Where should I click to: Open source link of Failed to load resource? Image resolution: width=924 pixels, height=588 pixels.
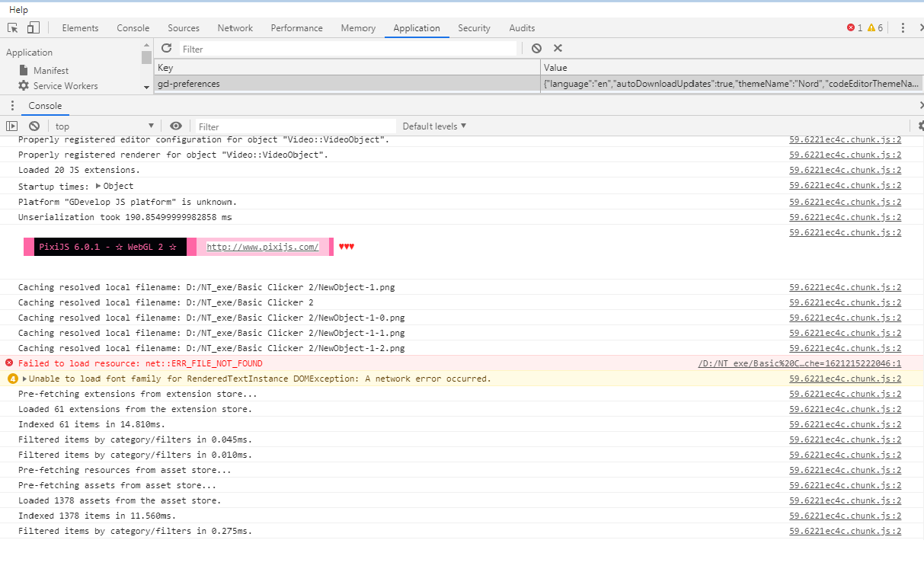click(x=800, y=363)
